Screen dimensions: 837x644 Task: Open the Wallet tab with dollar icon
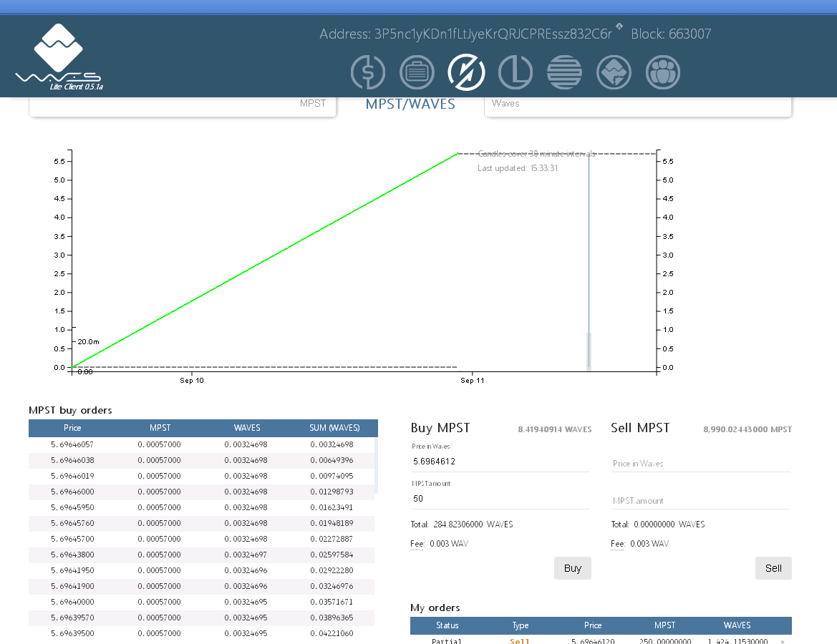[368, 72]
